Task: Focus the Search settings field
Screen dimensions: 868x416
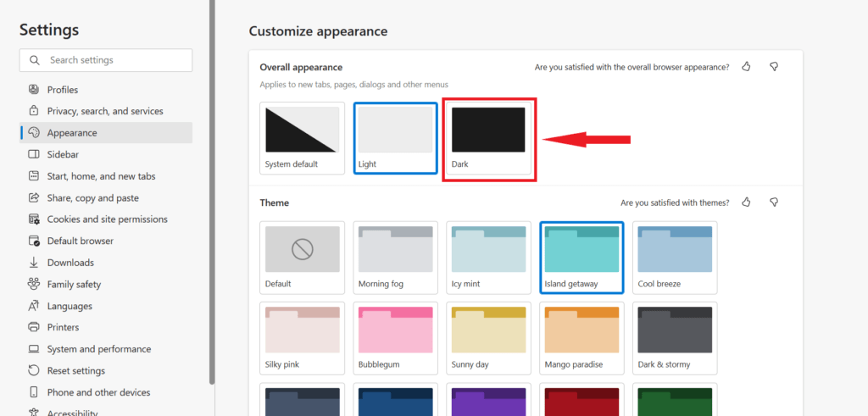Action: [x=106, y=60]
